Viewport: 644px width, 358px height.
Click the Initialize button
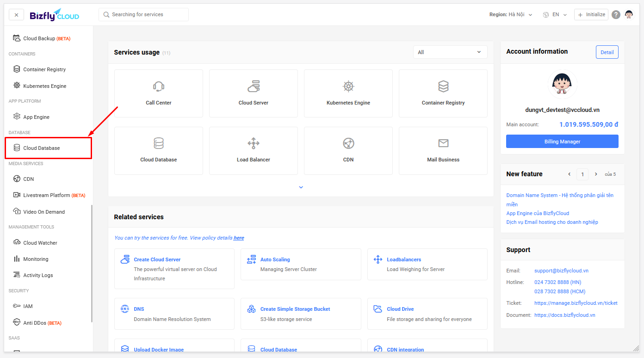coord(591,14)
